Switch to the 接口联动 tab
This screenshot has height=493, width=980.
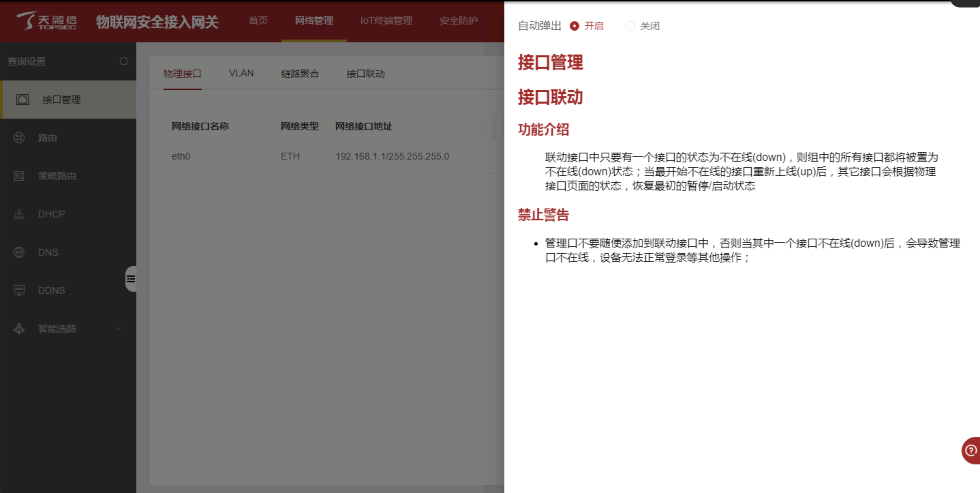pos(366,74)
